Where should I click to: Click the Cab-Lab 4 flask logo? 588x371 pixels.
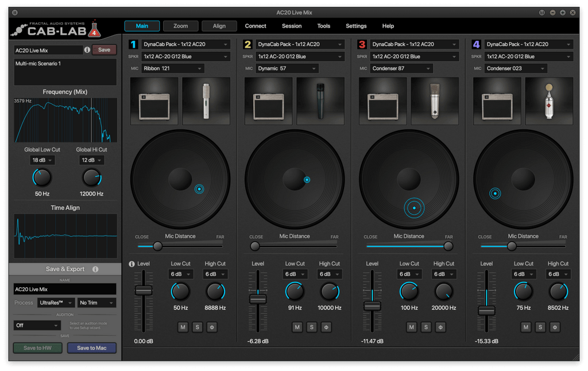[x=95, y=28]
